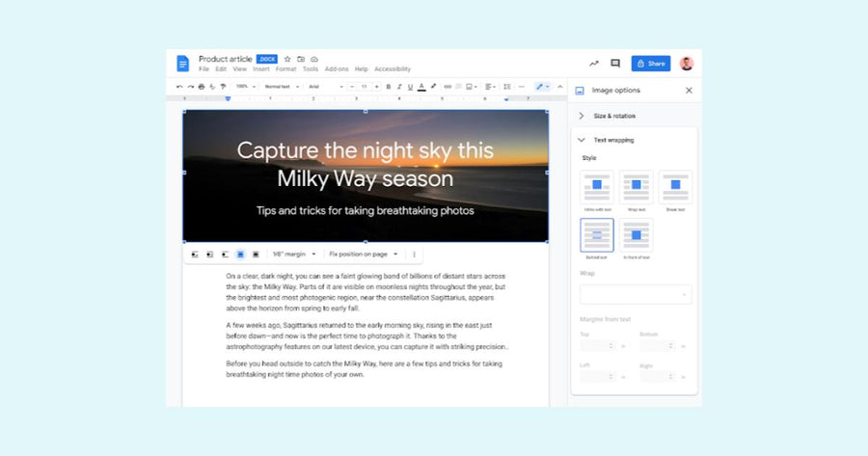The image size is (868, 456).
Task: Open the text alignment dropdown
Action: [491, 87]
